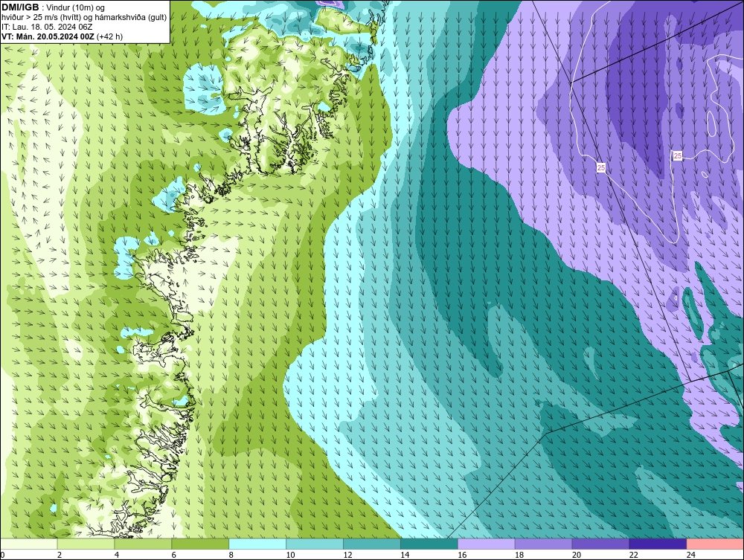The height and width of the screenshot is (560, 744).
Task: Click the light green 2-4 m/s legend swatch
Action: [x=86, y=544]
